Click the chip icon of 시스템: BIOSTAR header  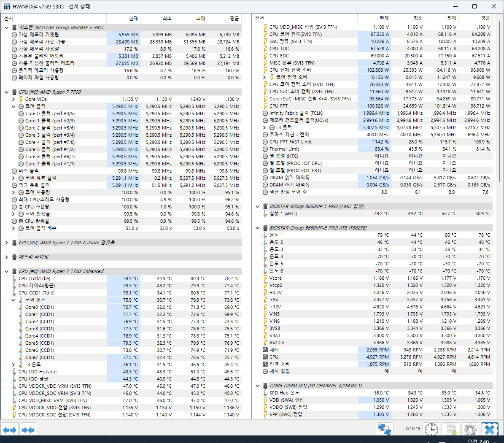(14, 28)
